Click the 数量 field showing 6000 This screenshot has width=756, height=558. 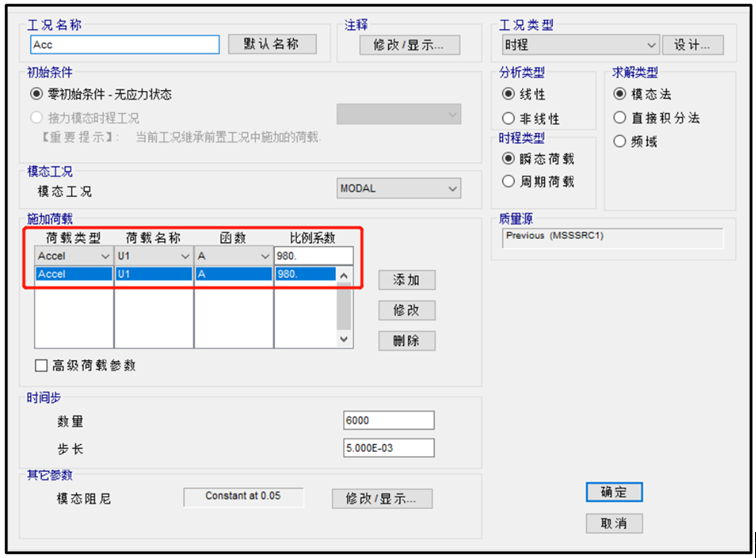point(389,420)
